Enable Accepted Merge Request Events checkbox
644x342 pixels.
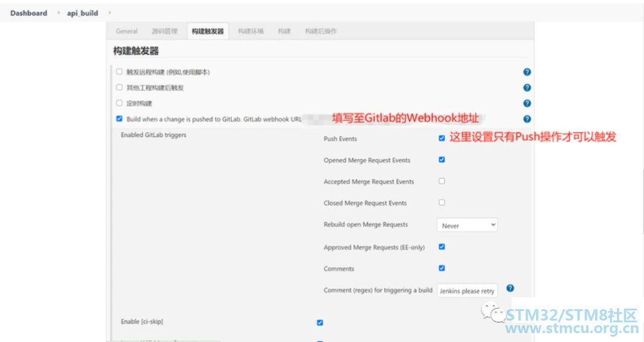(x=441, y=181)
